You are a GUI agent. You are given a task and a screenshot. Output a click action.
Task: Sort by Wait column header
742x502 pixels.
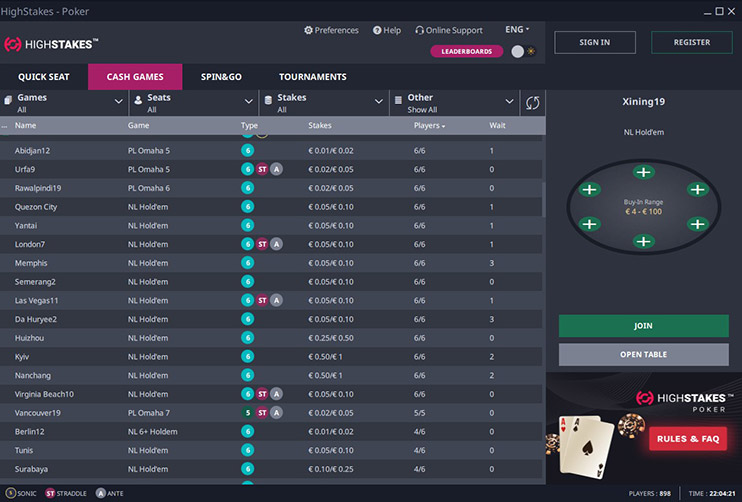(497, 125)
